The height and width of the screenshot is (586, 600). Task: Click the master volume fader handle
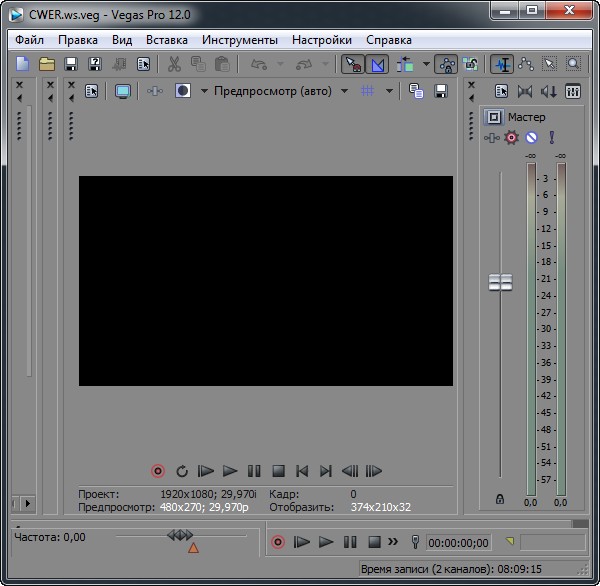coord(500,283)
